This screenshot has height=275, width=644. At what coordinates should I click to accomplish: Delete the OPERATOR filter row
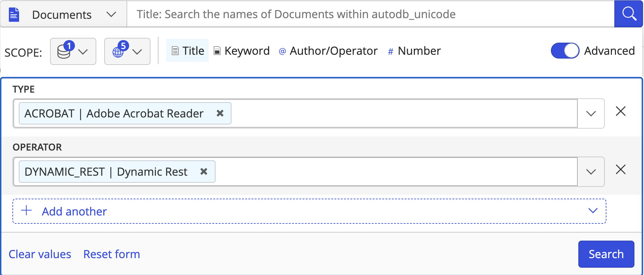coord(620,170)
